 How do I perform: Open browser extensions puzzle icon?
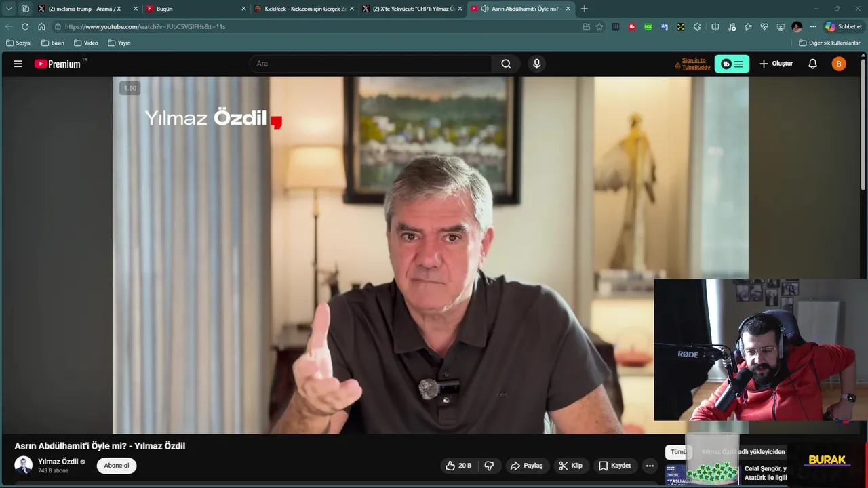[697, 26]
